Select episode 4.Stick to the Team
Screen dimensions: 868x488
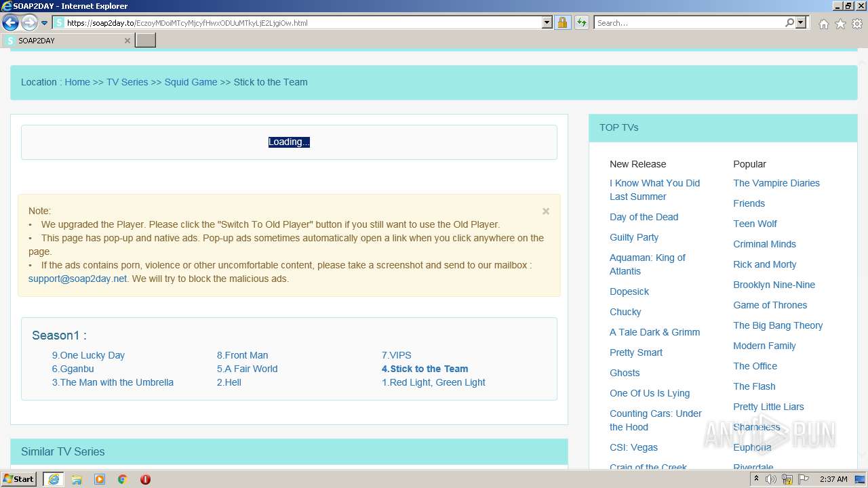click(425, 369)
